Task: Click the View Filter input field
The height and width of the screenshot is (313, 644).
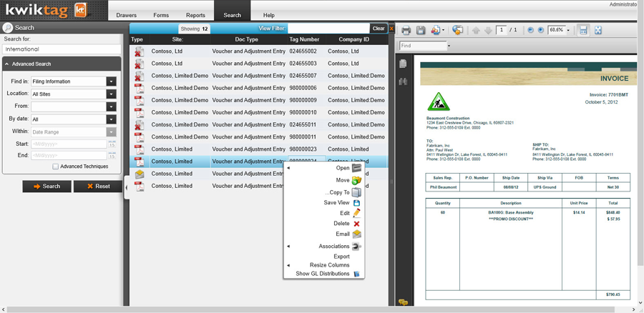Action: coord(328,29)
